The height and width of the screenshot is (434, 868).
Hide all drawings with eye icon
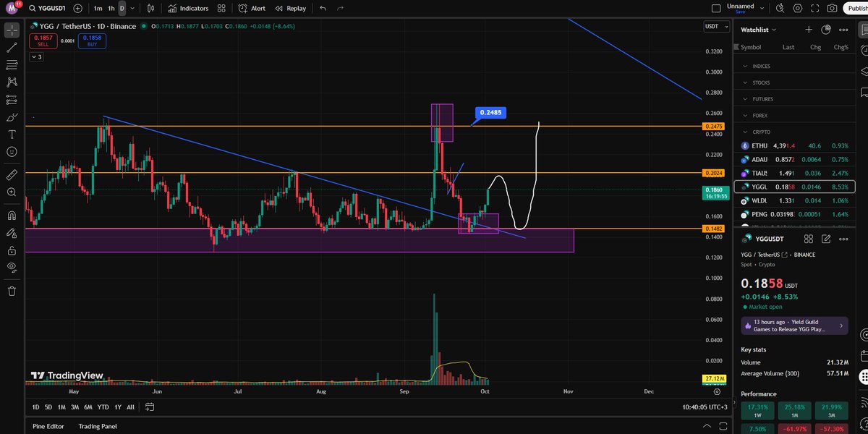pos(12,268)
